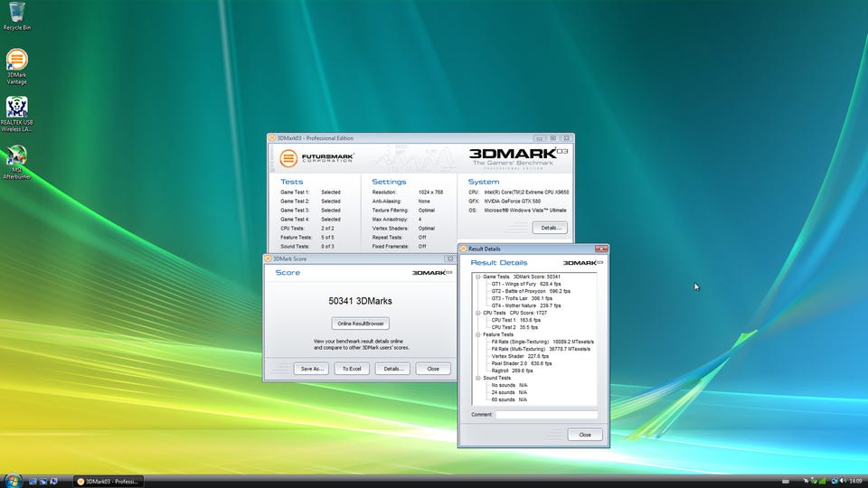Select the Fill Rate (Multi-Texturing) row
Image resolution: width=868 pixels, height=488 pixels.
(x=541, y=349)
